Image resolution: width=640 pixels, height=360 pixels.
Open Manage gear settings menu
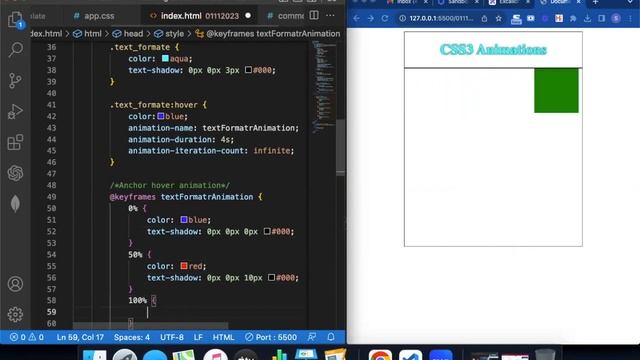pos(16,314)
